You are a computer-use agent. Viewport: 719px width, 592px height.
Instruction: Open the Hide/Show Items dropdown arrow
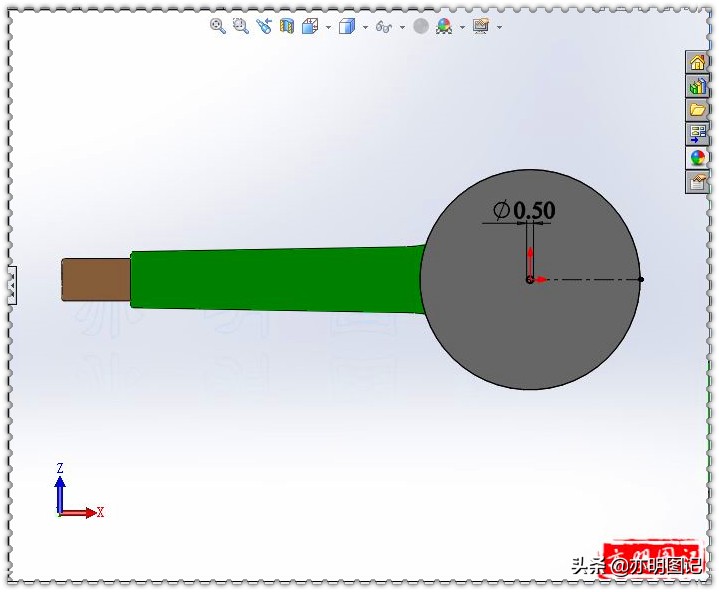402,27
